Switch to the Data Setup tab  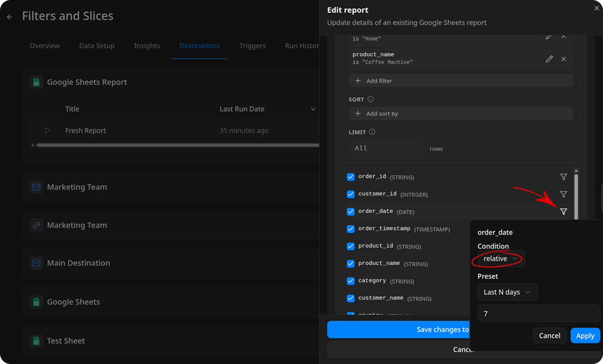tap(97, 46)
